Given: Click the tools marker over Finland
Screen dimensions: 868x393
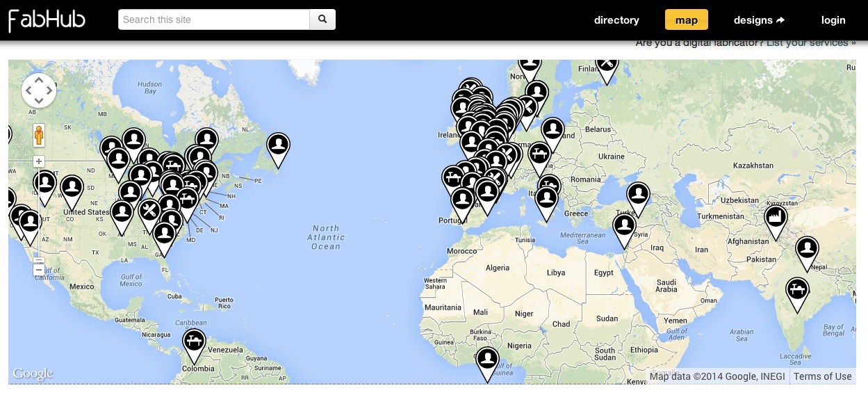Looking at the screenshot, I should (607, 63).
